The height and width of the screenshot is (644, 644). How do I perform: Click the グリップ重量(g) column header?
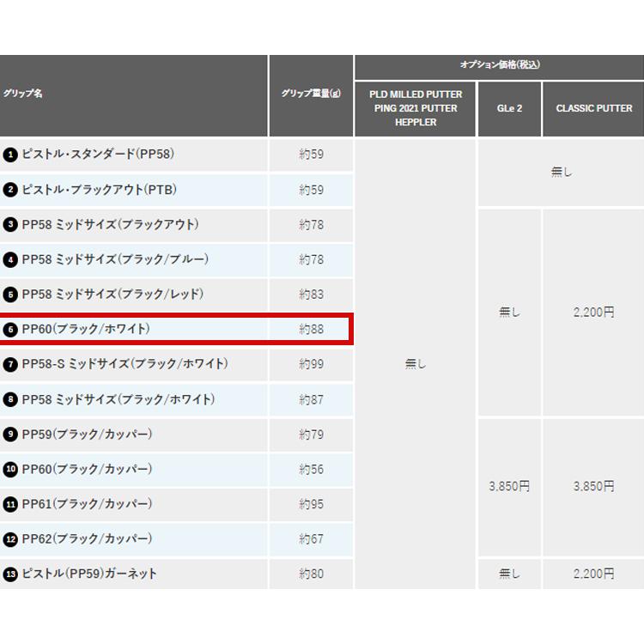pyautogui.click(x=311, y=95)
